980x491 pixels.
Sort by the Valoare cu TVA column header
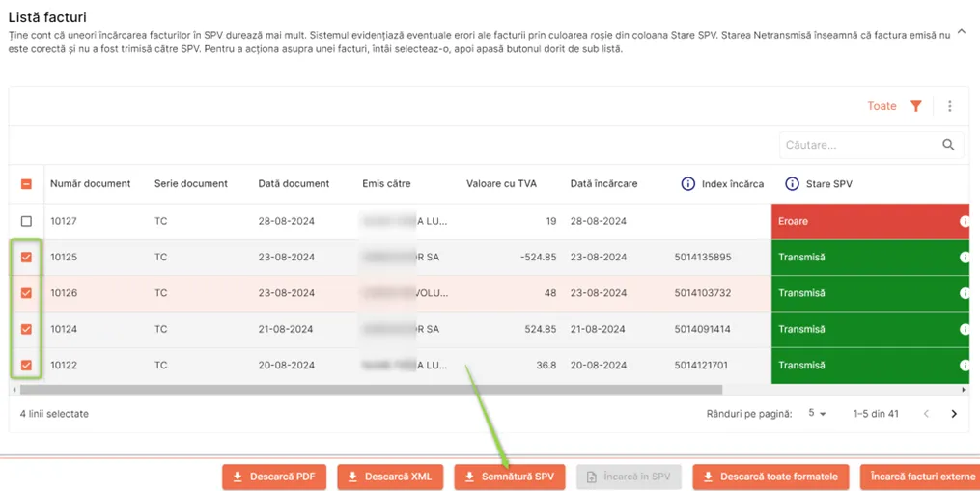coord(501,183)
